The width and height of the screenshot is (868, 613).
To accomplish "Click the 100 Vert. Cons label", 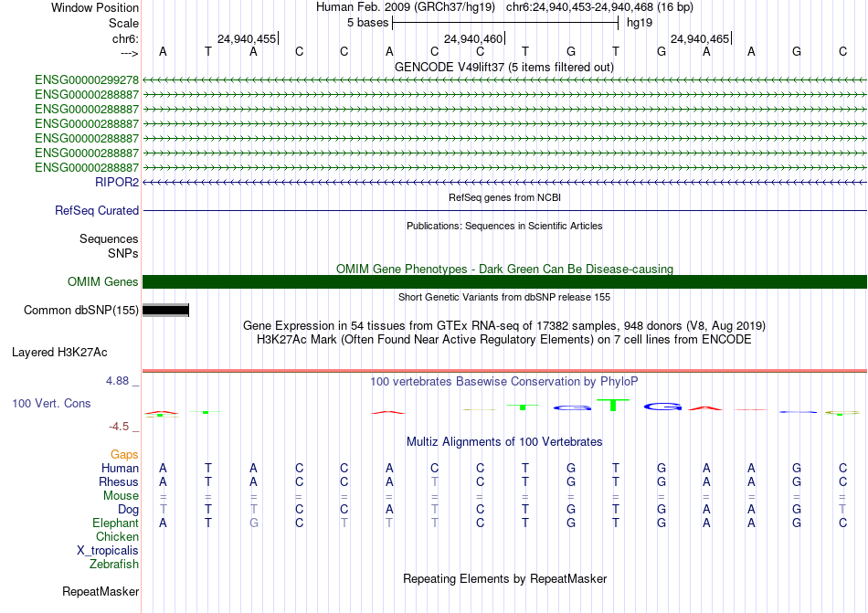I will tap(51, 404).
